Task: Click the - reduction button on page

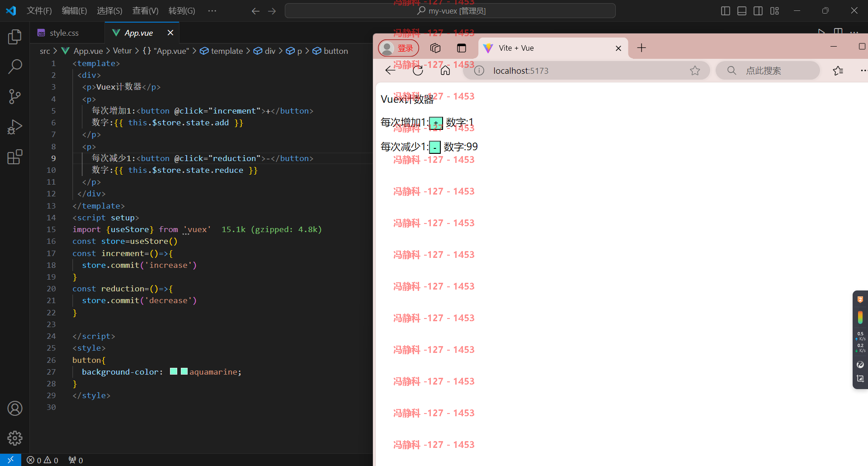Action: coord(434,147)
